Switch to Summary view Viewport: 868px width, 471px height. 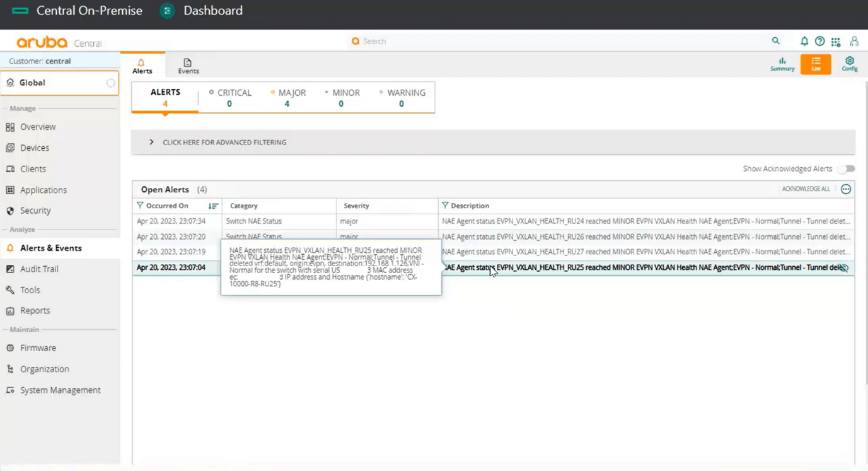pyautogui.click(x=782, y=64)
